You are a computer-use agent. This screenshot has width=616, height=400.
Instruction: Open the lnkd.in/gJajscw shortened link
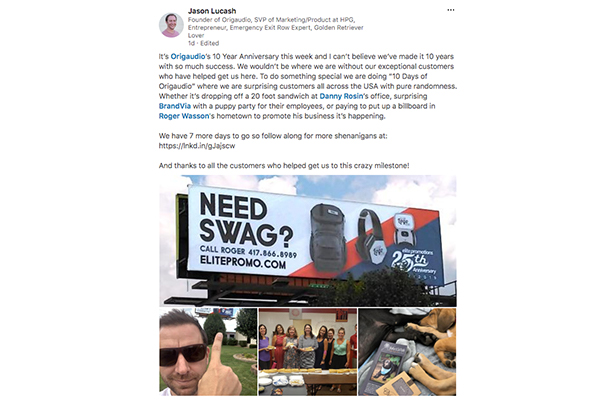click(197, 146)
